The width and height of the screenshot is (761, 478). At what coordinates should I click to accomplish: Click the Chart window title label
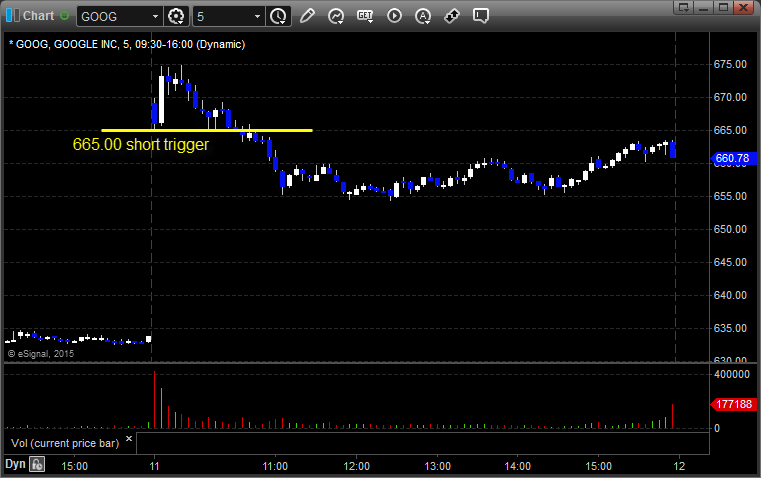[x=38, y=16]
